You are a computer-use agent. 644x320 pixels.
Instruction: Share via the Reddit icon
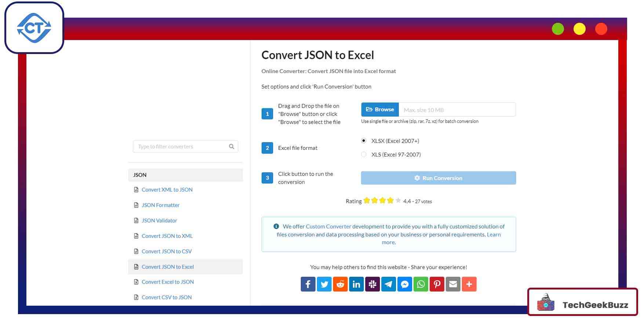coord(340,284)
